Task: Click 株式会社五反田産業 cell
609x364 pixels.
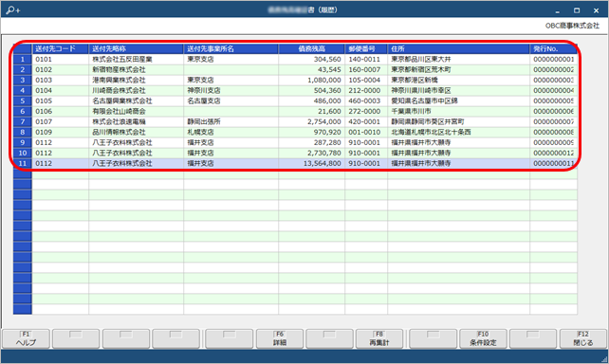Action: tap(136, 60)
